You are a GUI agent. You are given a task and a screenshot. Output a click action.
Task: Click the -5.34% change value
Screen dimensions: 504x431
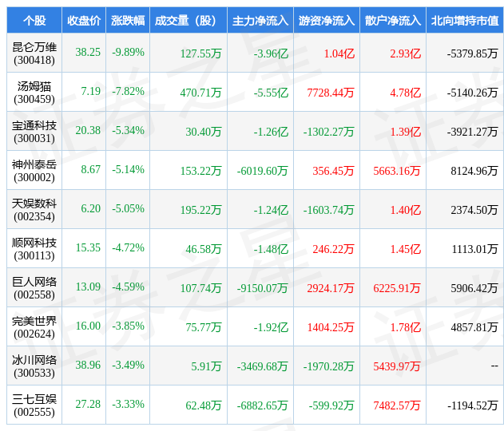pyautogui.click(x=129, y=130)
